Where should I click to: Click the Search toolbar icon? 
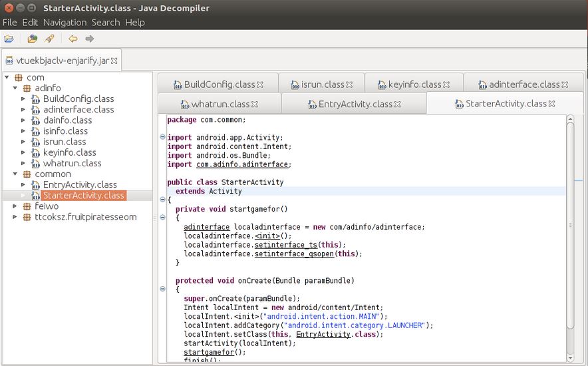(49, 39)
